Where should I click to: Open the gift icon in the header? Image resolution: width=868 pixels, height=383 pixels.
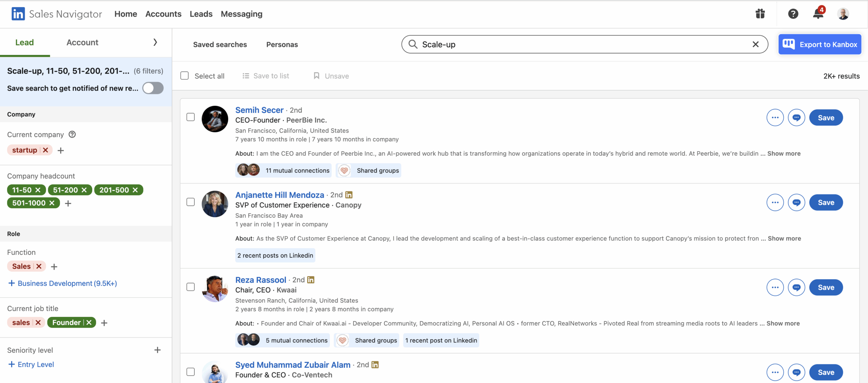click(x=760, y=14)
